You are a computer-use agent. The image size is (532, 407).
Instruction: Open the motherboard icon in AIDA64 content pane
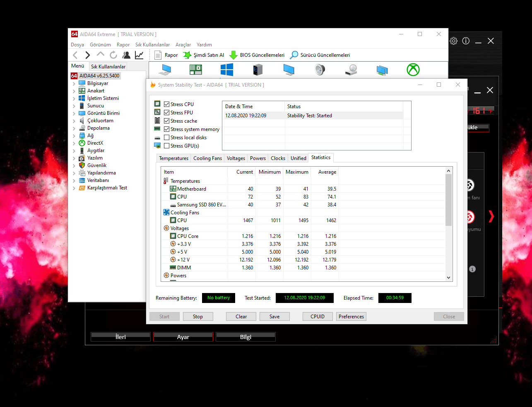[x=196, y=70]
